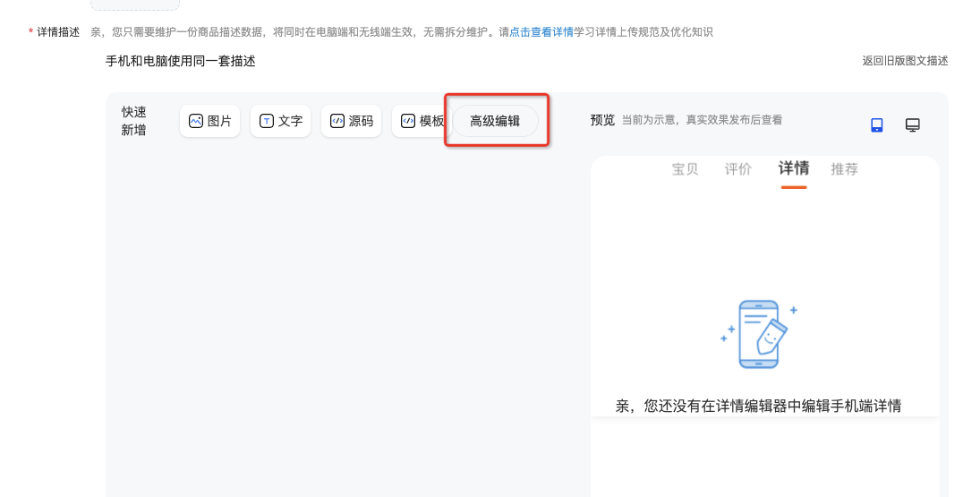This screenshot has height=497, width=980.
Task: Switch preview to mobile device view
Action: [877, 125]
